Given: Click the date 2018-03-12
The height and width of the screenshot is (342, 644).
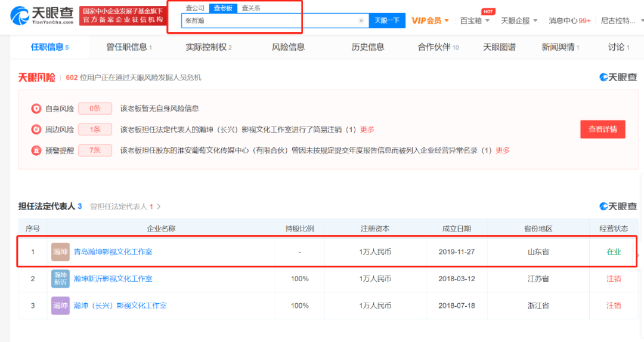Looking at the screenshot, I should point(457,279).
